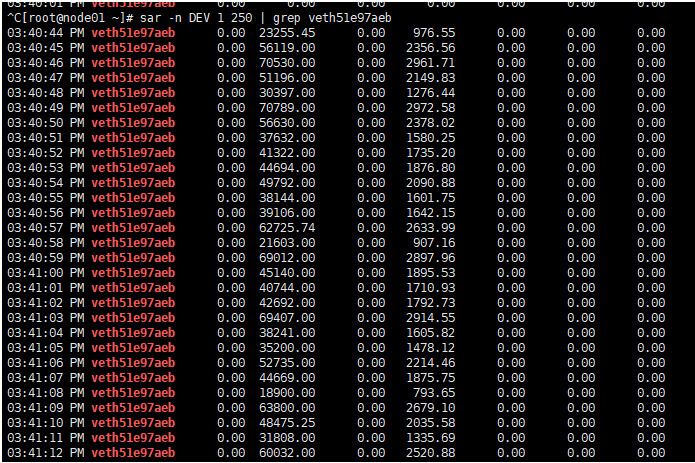This screenshot has width=695, height=463.
Task: Select value 51196.00
Action: click(287, 78)
